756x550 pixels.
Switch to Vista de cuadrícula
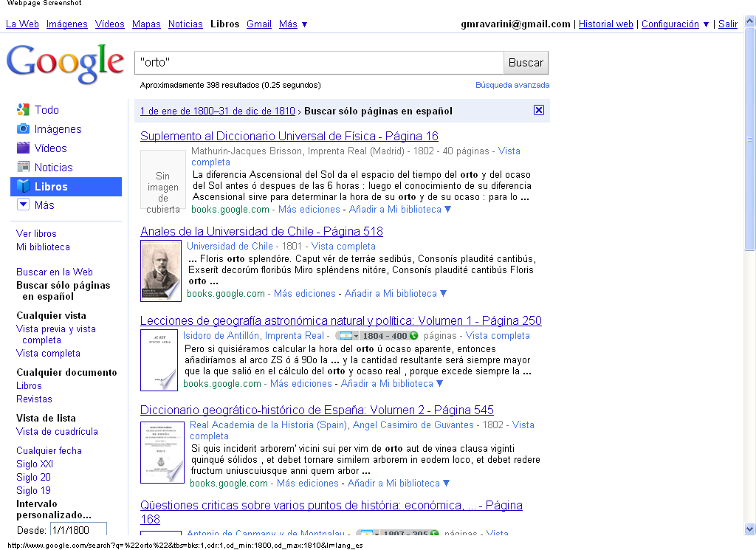point(57,431)
